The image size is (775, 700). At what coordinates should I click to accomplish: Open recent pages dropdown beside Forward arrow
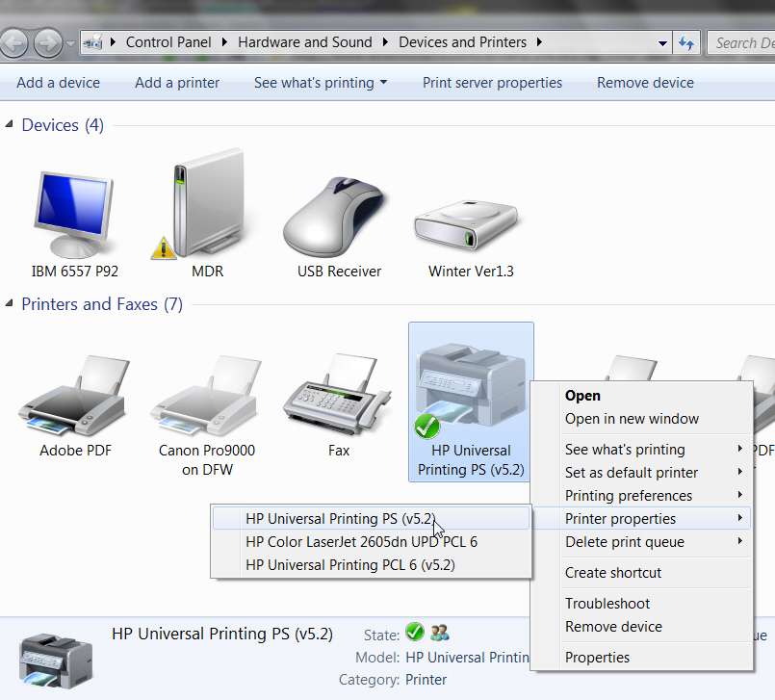(70, 43)
